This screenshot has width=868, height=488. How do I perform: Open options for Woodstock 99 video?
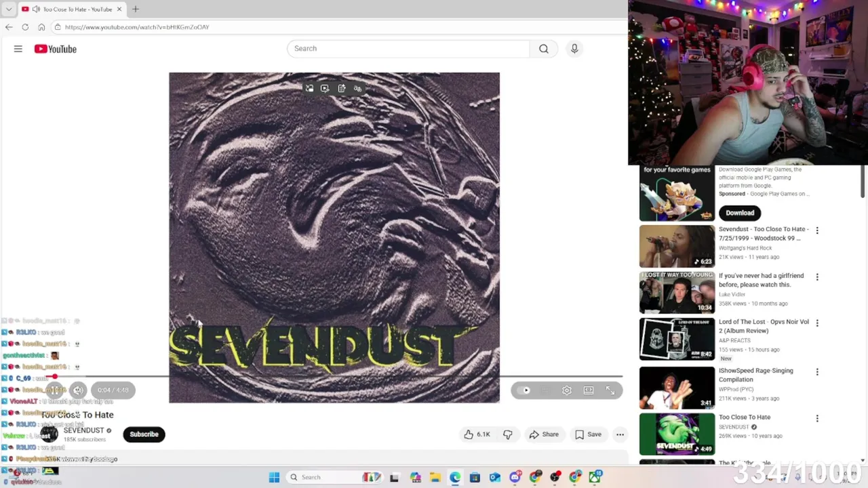click(x=817, y=230)
